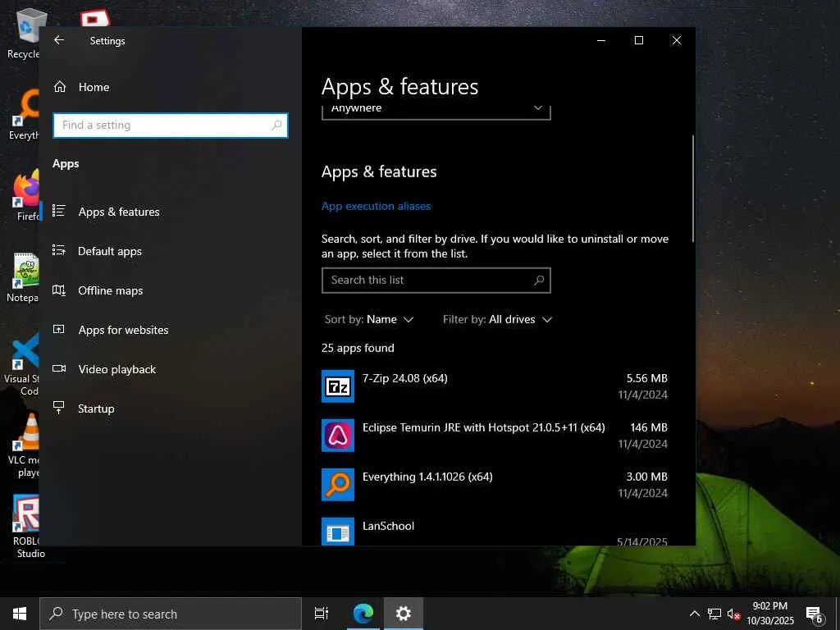Click the Find a setting search box
This screenshot has width=840, height=630.
(171, 126)
